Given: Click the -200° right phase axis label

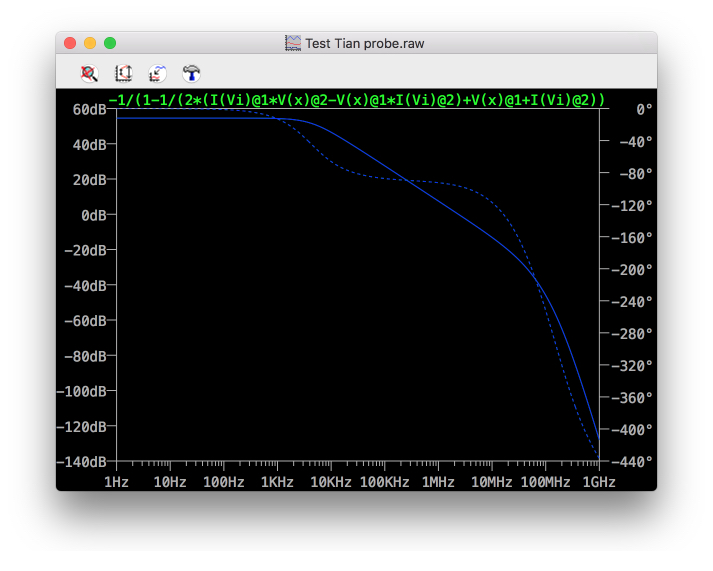Looking at the screenshot, I should pos(632,270).
